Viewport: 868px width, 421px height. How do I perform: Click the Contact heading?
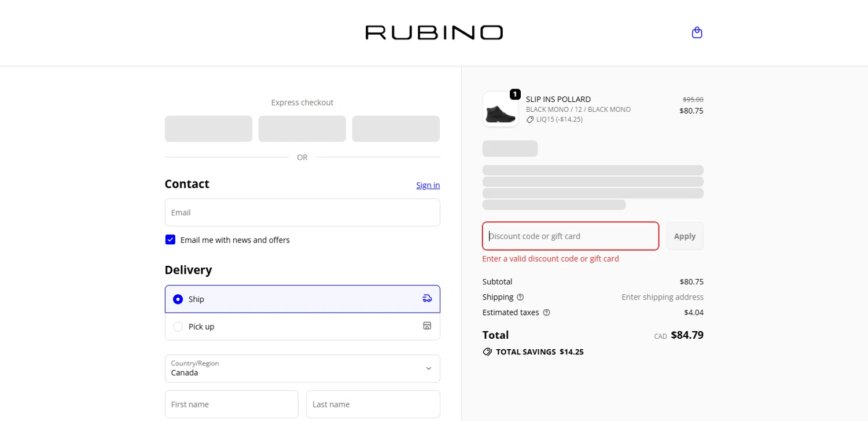[x=187, y=184]
